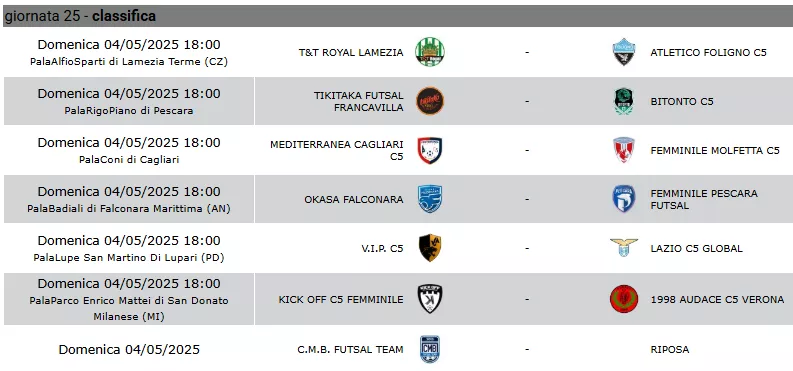Click the Atletico Foligno C5 crest
Viewport: 793px width, 371px height.
624,52
